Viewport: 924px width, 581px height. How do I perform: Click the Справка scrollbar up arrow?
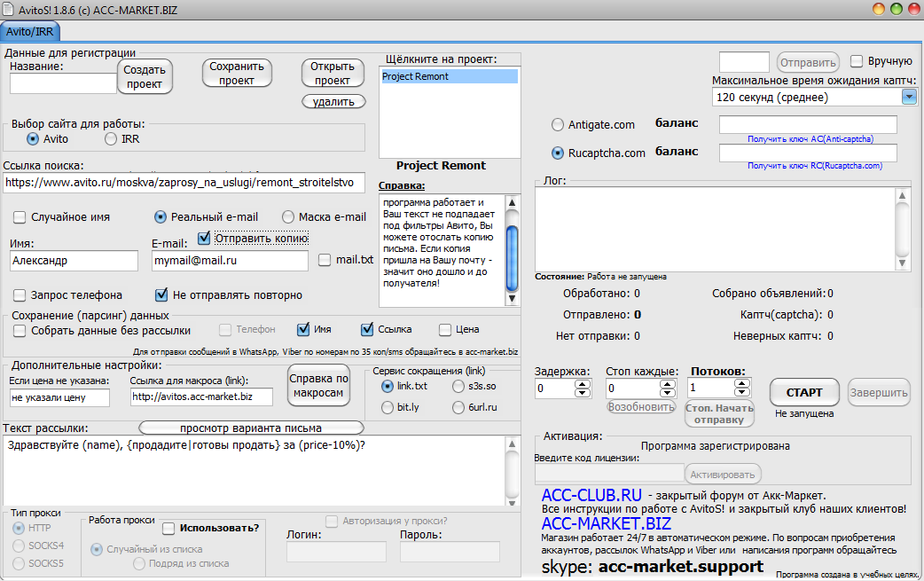[512, 202]
